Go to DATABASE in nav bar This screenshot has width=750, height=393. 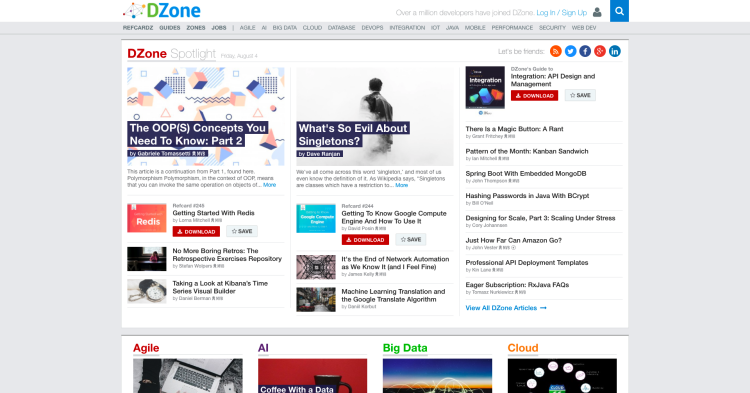click(x=342, y=28)
